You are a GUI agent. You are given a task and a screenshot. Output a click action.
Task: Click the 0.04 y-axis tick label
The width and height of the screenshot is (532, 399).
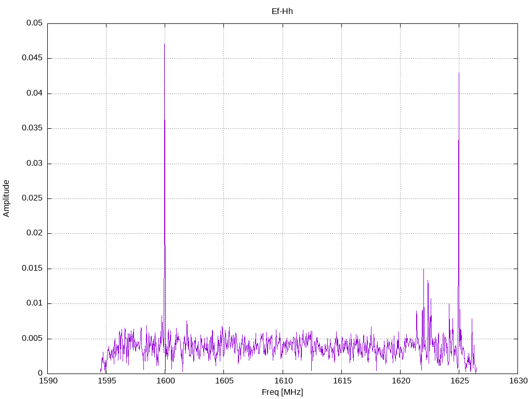[x=35, y=93]
